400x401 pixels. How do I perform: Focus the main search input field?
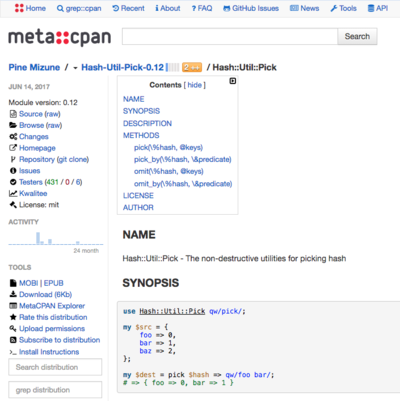(230, 36)
